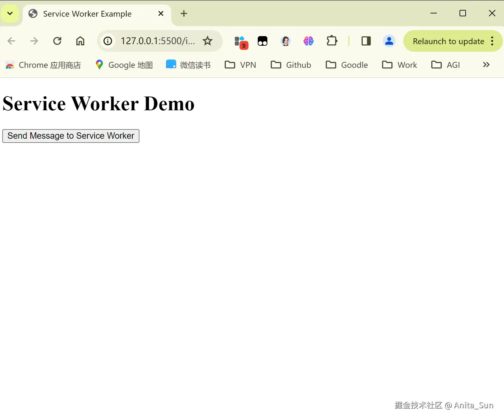Select the Service Worker Example tab
504x420 pixels.
(97, 14)
